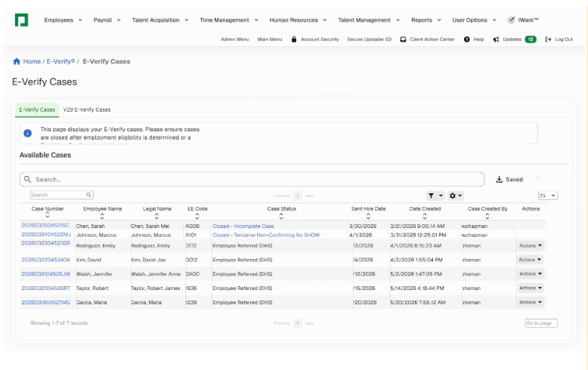Open the Payroll menu
Screen dimensions: 588x370
pos(107,20)
